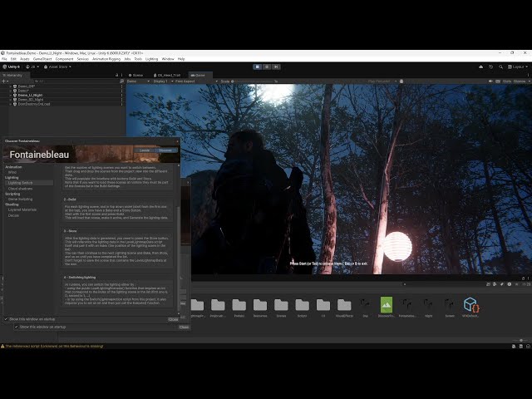Open the File menu
The width and height of the screenshot is (532, 399).
[x=4, y=59]
